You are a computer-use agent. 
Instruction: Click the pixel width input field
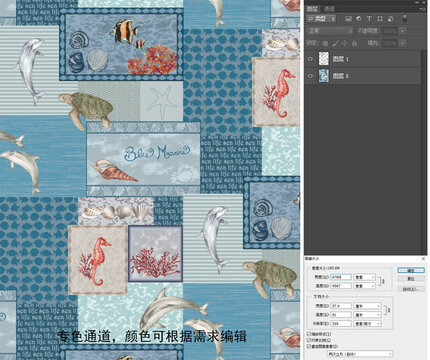point(341,277)
